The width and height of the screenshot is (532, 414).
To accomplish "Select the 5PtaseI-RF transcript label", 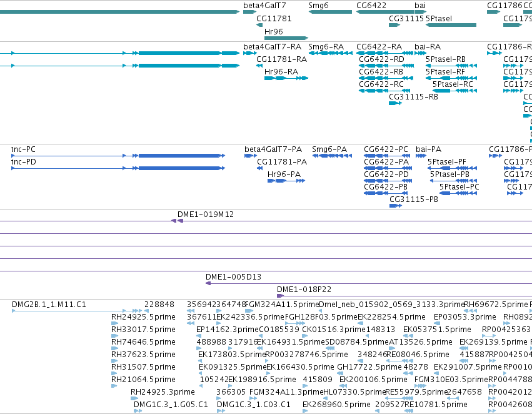I will point(445,71).
